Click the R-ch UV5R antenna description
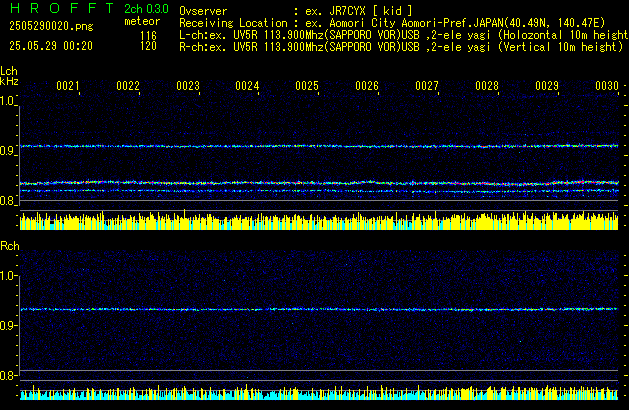Viewport: 629px width, 410px height. (x=401, y=47)
